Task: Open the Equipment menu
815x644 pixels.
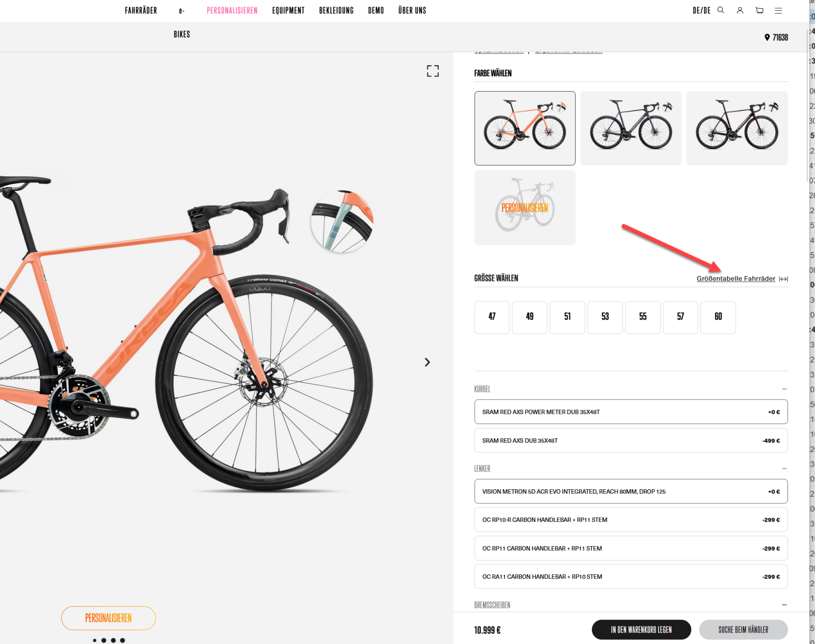Action: pyautogui.click(x=288, y=10)
